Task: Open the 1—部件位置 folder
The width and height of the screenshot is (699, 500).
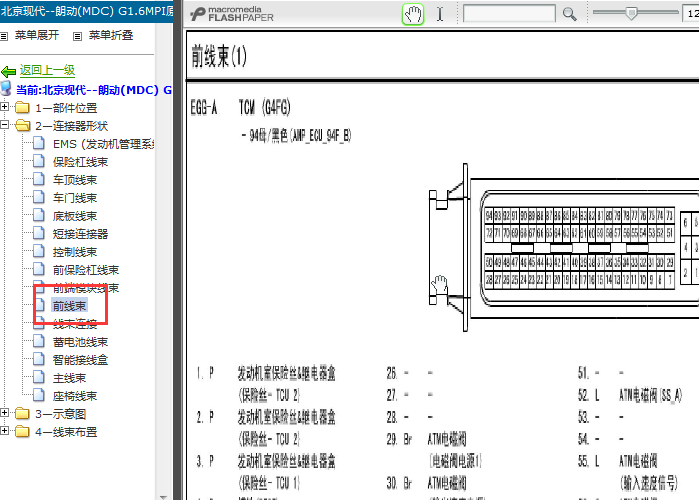Action: click(x=66, y=108)
